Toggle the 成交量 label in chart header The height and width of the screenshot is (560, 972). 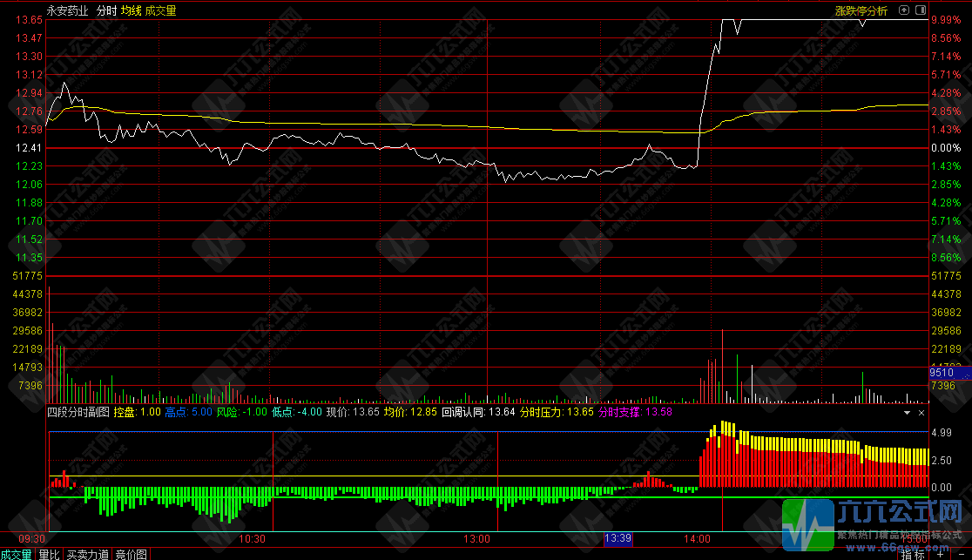tap(160, 11)
